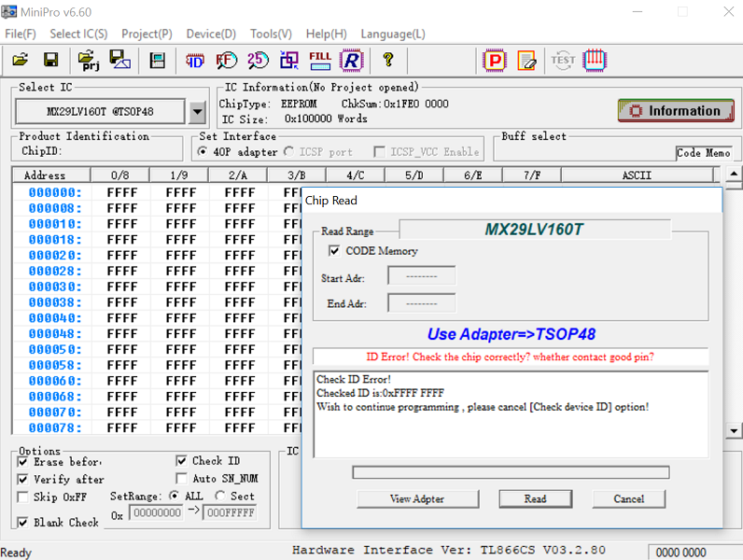The width and height of the screenshot is (743, 560).
Task: Click the P program chip toolbar icon
Action: point(493,61)
